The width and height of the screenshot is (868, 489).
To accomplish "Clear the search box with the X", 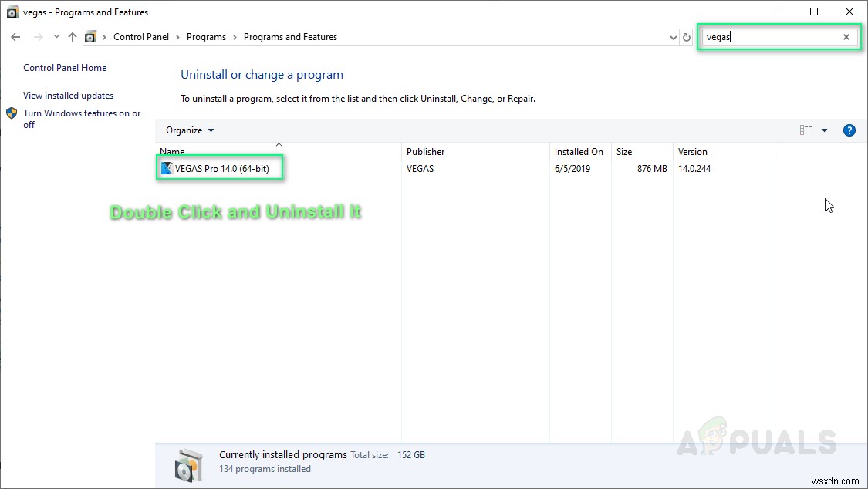I will point(846,37).
